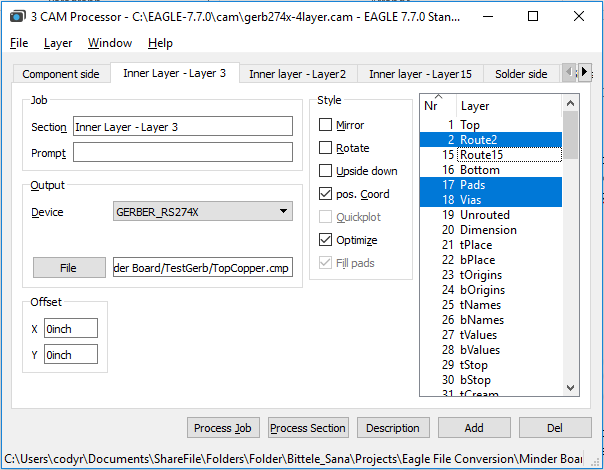The width and height of the screenshot is (604, 470).
Task: Disable the Optimize checkbox
Action: point(326,240)
